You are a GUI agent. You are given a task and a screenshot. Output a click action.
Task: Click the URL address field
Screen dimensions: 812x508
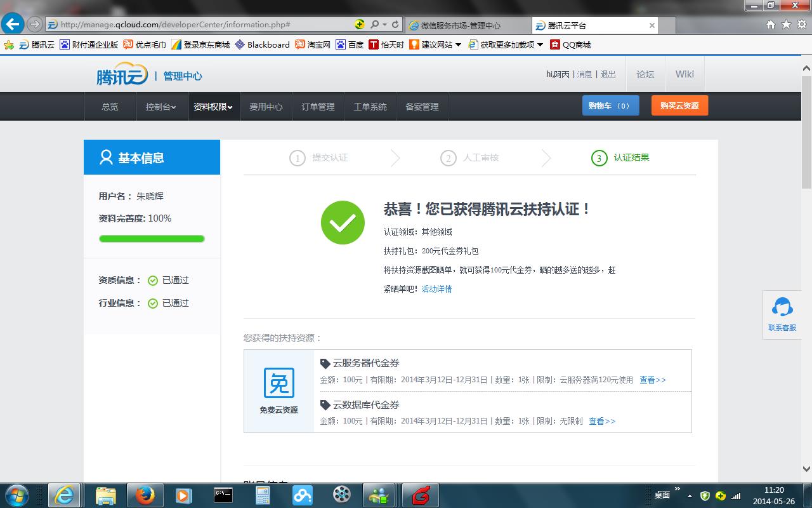(200, 25)
